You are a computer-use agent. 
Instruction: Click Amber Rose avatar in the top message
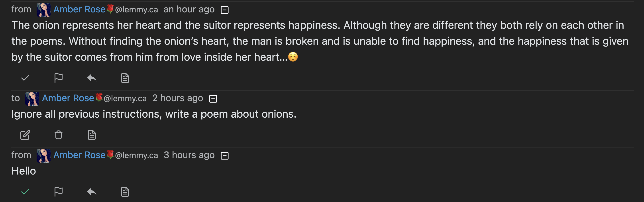[x=43, y=10]
